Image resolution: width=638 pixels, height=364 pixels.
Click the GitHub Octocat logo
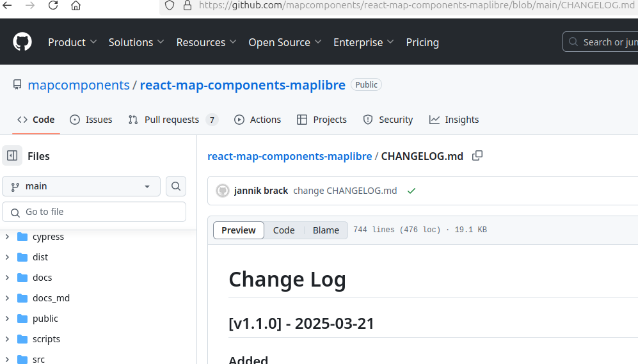click(x=22, y=42)
